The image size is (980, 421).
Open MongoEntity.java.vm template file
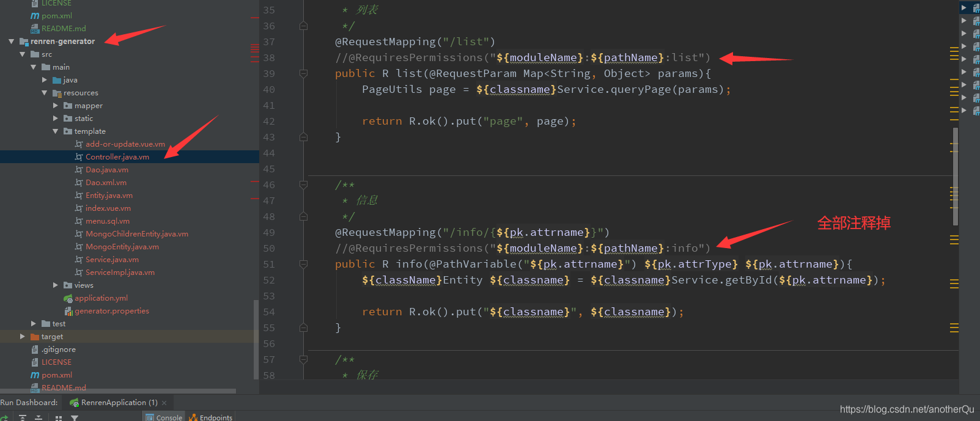(x=122, y=247)
